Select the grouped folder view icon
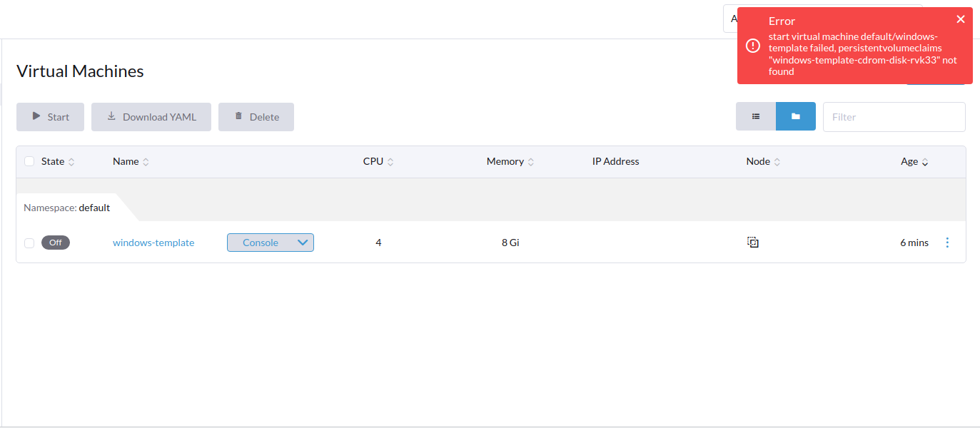 [795, 116]
